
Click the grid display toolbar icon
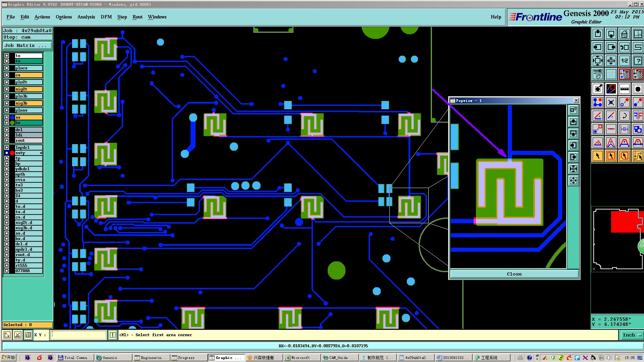[611, 74]
